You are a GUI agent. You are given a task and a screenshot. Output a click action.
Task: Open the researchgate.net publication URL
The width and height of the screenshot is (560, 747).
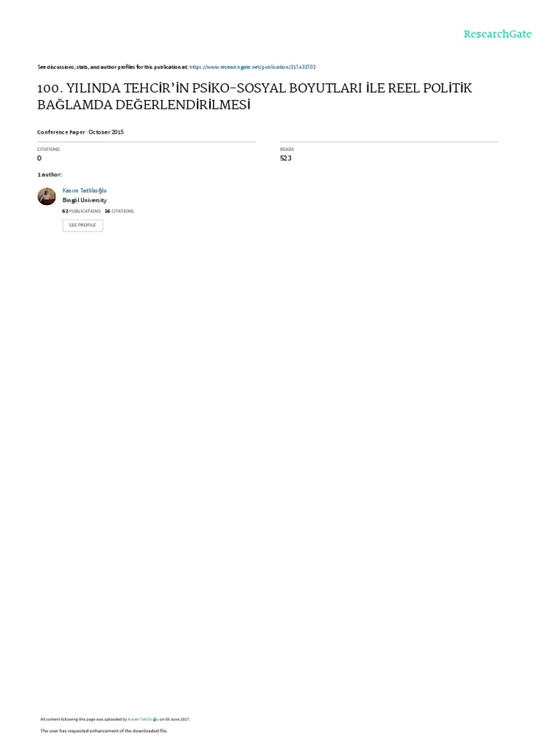click(x=252, y=67)
